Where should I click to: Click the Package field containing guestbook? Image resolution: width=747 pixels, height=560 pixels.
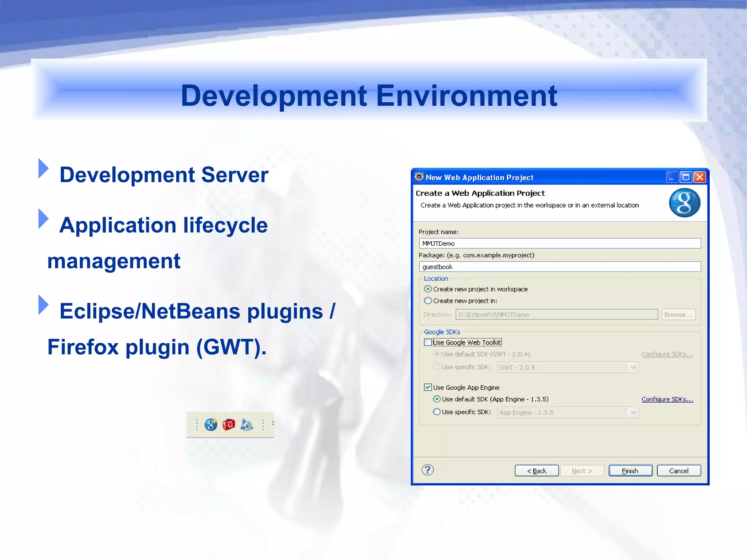pos(560,267)
